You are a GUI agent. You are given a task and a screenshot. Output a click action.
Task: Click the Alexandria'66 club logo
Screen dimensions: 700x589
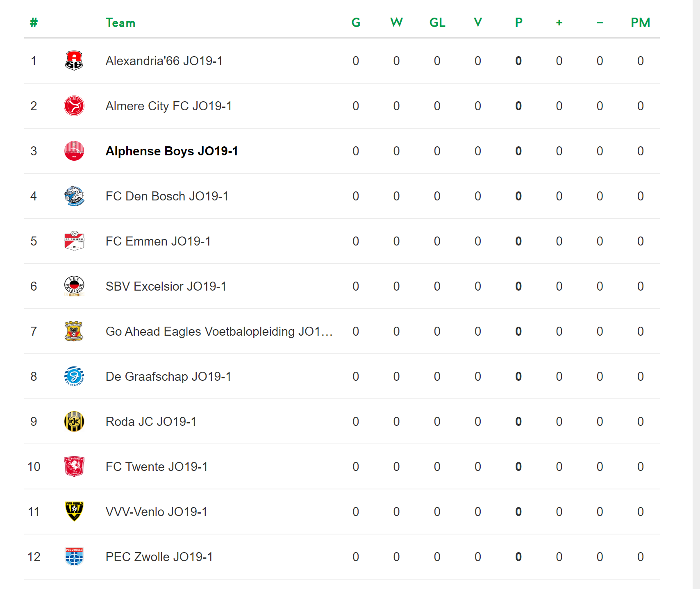click(x=74, y=61)
